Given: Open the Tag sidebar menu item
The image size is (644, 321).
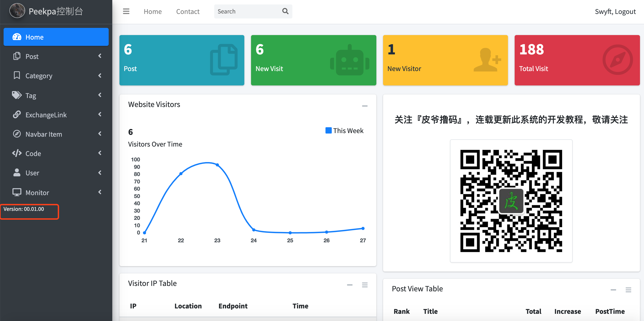Looking at the screenshot, I should point(56,95).
